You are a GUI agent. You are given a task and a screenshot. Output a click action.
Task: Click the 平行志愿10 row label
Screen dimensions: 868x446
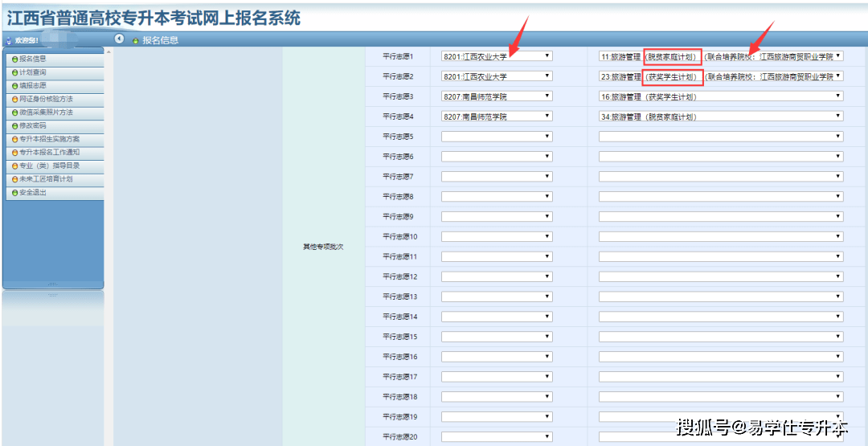pyautogui.click(x=399, y=237)
